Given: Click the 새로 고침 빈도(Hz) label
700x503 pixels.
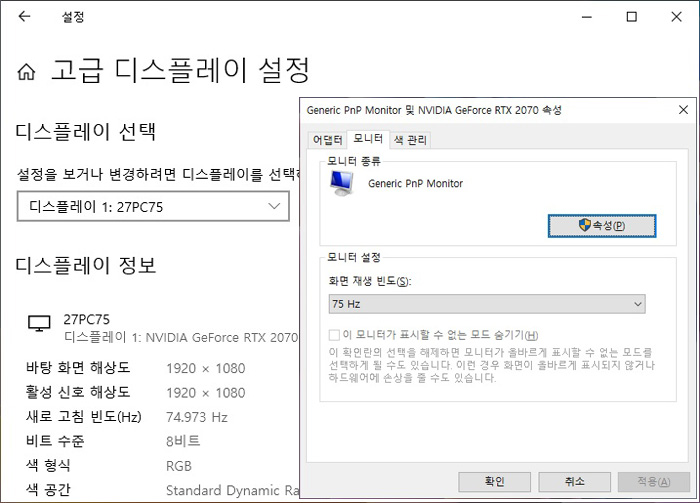Looking at the screenshot, I should [x=84, y=417].
